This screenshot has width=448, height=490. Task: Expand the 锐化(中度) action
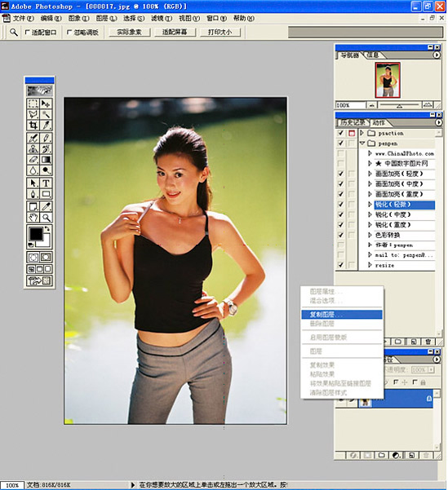[x=370, y=214]
